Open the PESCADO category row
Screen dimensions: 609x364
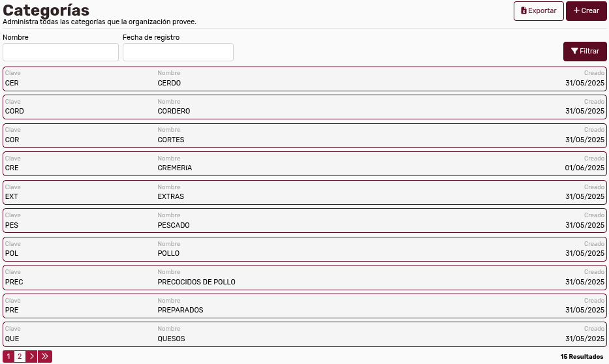304,220
